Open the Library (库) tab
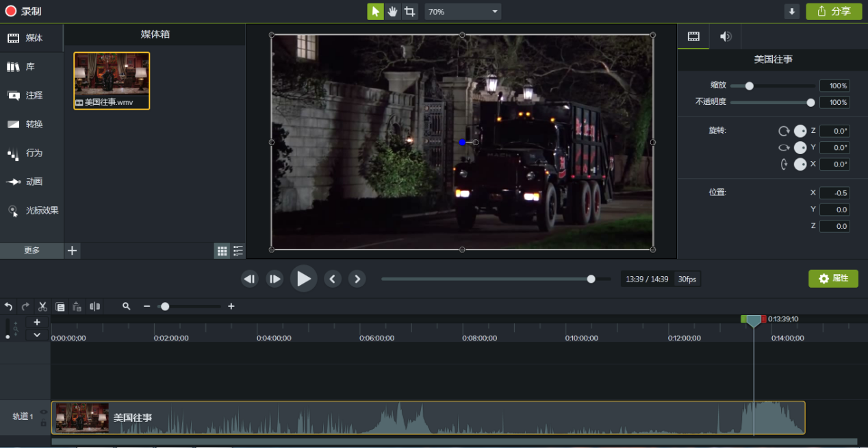The height and width of the screenshot is (448, 868). (x=31, y=66)
